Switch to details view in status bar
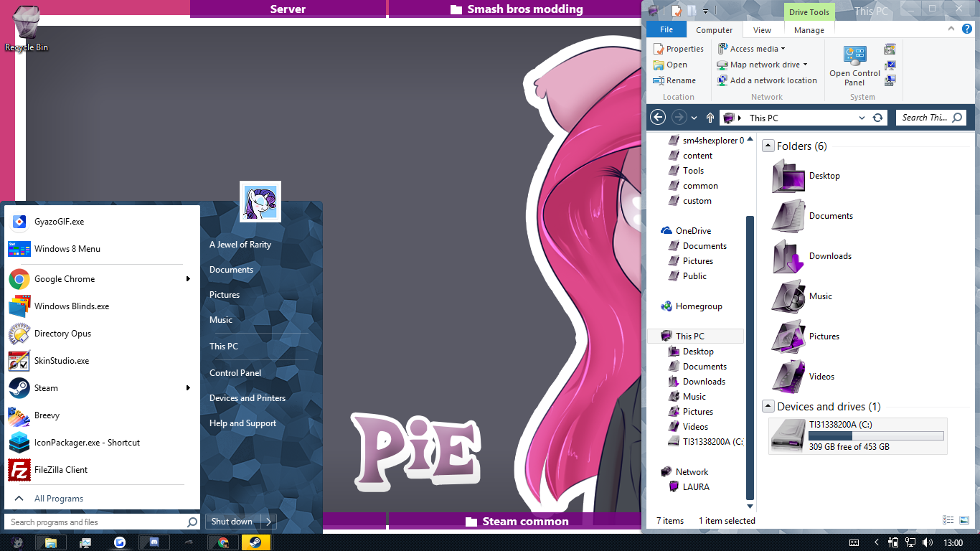Image resolution: width=980 pixels, height=551 pixels. coord(948,521)
